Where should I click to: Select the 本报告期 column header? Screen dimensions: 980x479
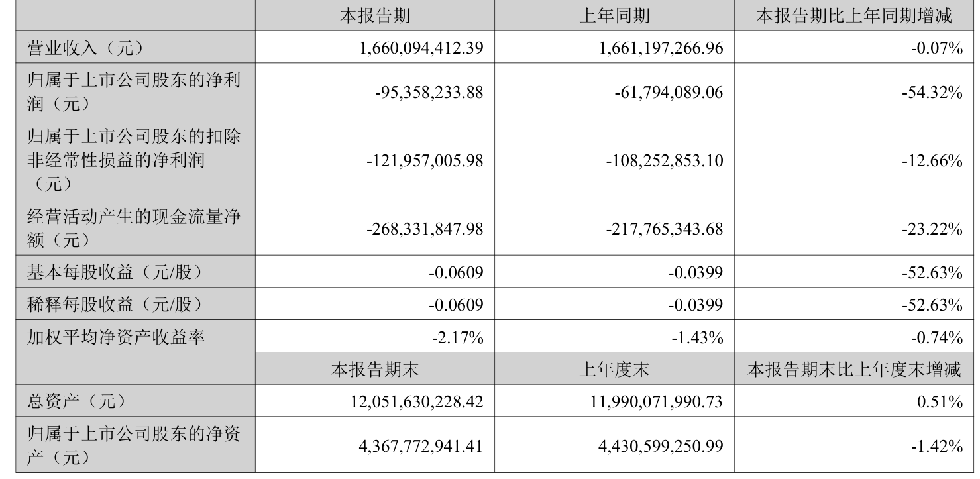374,16
